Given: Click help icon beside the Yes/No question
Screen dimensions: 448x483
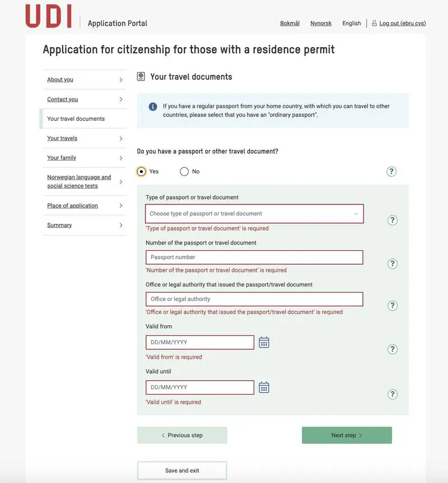Looking at the screenshot, I should [x=391, y=171].
